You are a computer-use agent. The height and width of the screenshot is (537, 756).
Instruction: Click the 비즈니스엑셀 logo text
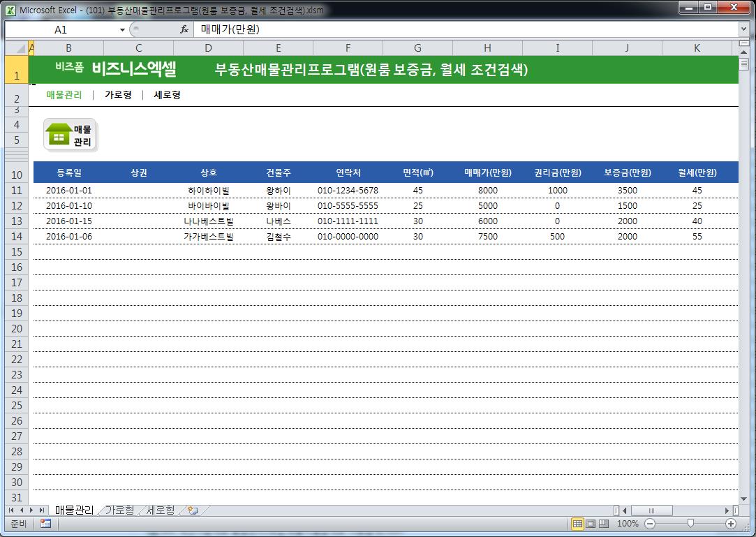[x=134, y=69]
